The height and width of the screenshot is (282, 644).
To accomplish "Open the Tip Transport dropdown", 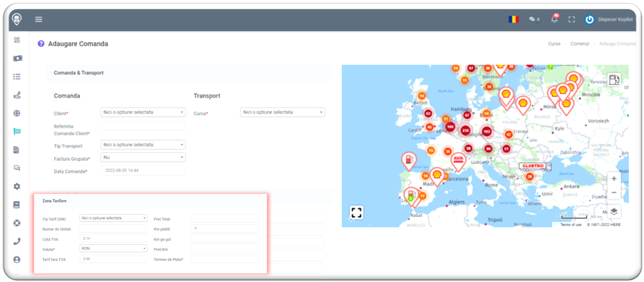I will coord(143,145).
